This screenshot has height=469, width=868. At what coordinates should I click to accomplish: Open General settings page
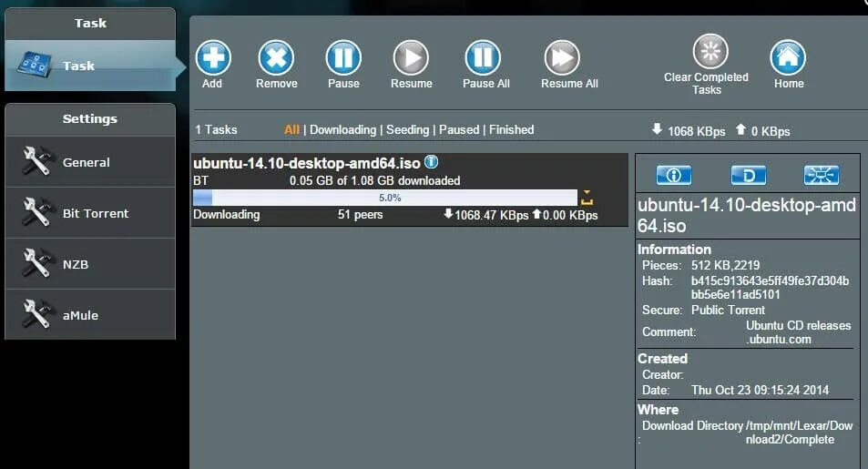coord(90,162)
